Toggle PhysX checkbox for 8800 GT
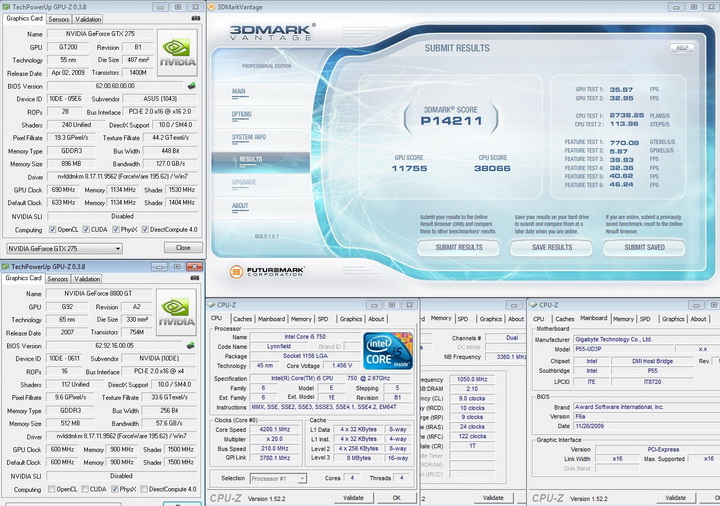Image resolution: width=720 pixels, height=506 pixels. [115, 489]
